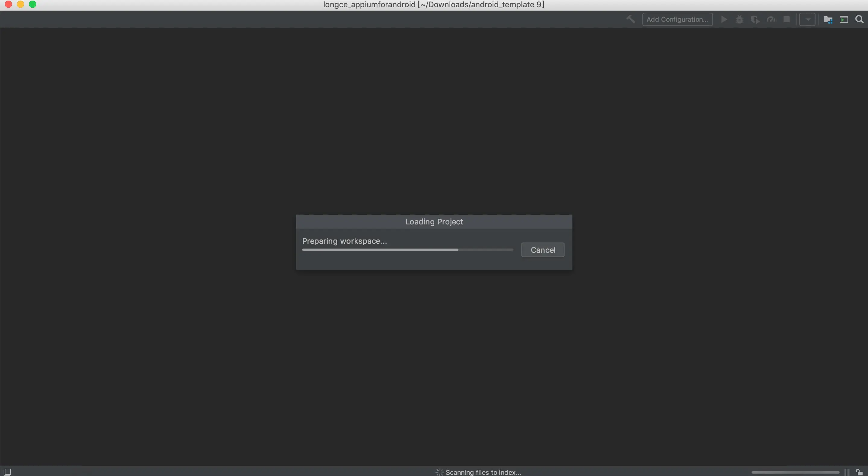The width and height of the screenshot is (868, 476).
Task: Toggle the read-only lock icon
Action: click(859, 472)
